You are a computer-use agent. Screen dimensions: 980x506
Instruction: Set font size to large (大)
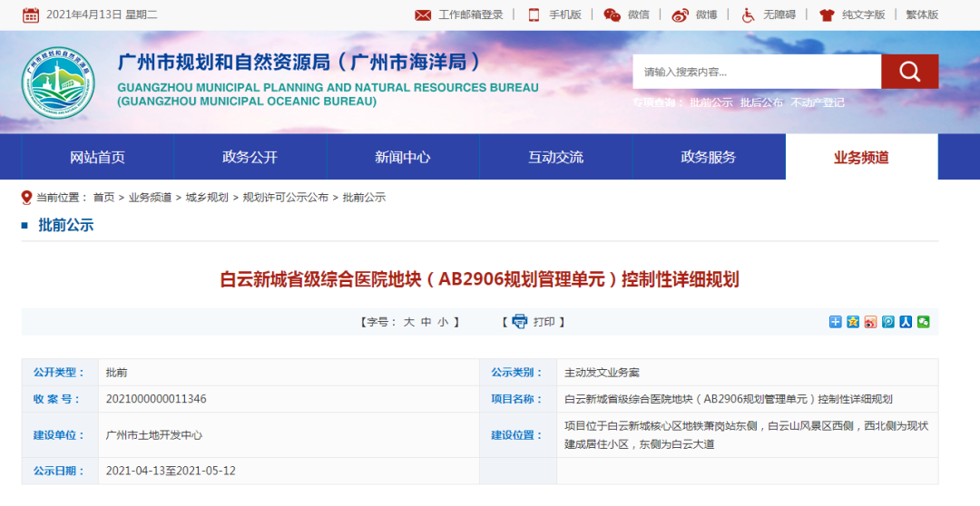pos(409,322)
